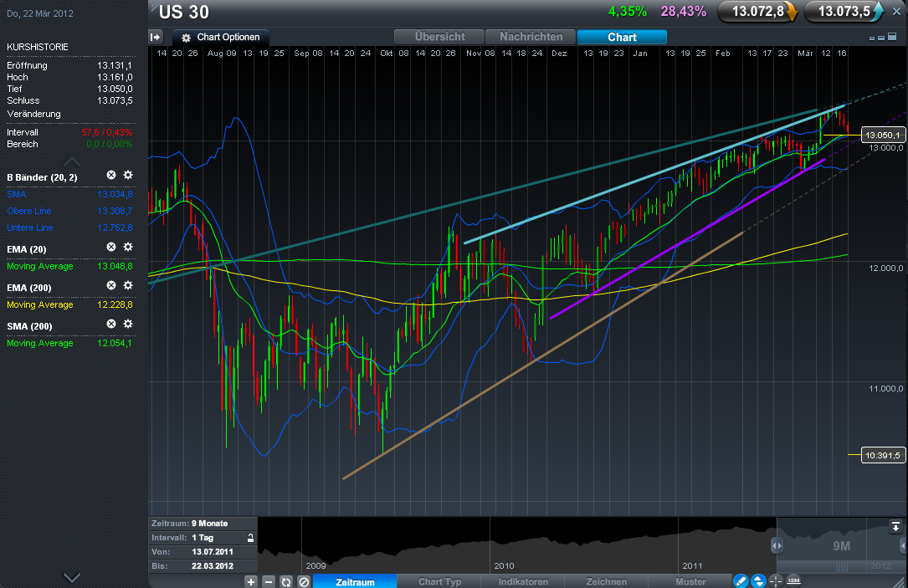This screenshot has height=588, width=908.
Task: Remove the EMA (20) indicator
Action: point(111,247)
